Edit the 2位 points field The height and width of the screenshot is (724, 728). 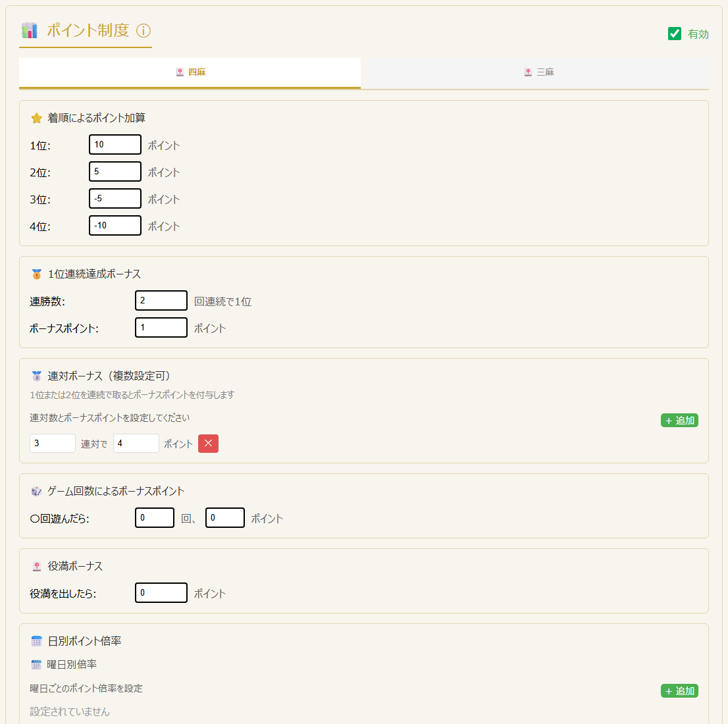click(x=115, y=171)
